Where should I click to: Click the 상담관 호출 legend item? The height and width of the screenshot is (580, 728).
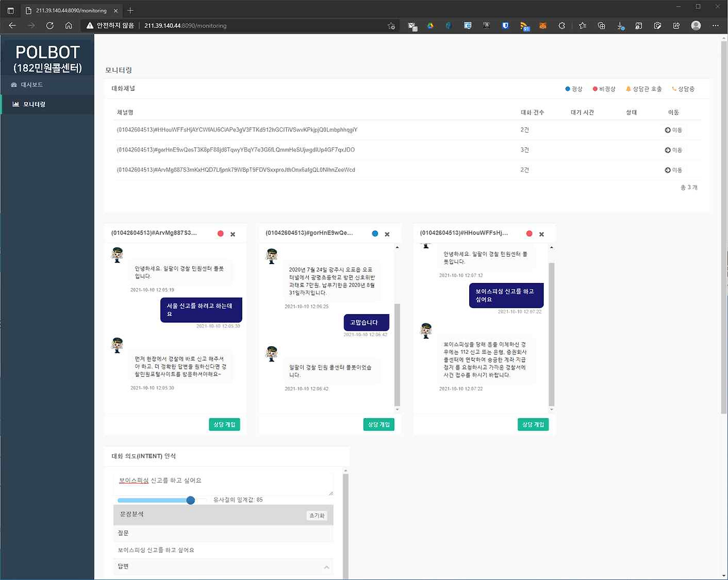pyautogui.click(x=644, y=89)
